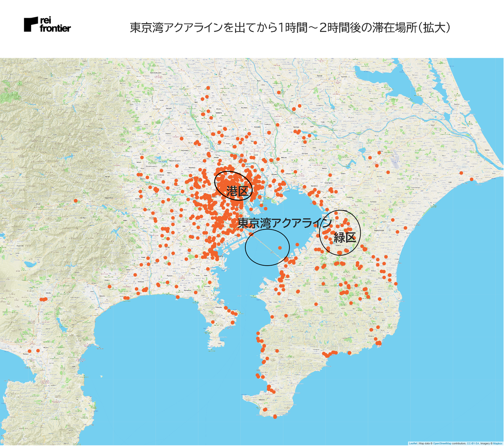Click the orange dot inside the Aqua-Line circle
This screenshot has height=446, width=504.
[x=280, y=248]
